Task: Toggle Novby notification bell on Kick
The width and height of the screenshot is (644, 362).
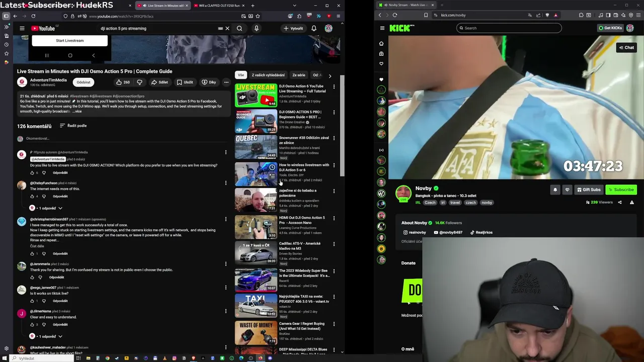Action: pyautogui.click(x=555, y=190)
